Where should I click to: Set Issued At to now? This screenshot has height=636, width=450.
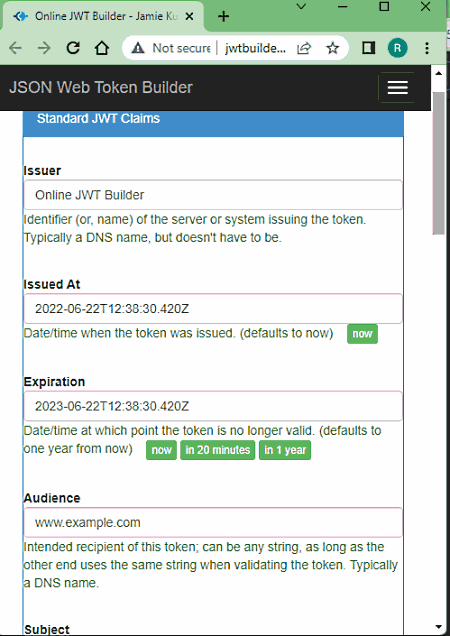tap(362, 334)
